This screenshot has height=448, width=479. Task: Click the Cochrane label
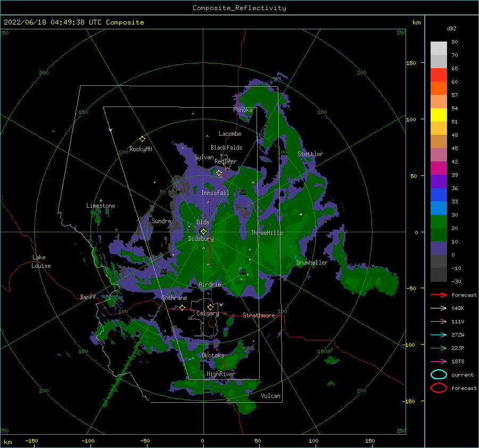[174, 298]
